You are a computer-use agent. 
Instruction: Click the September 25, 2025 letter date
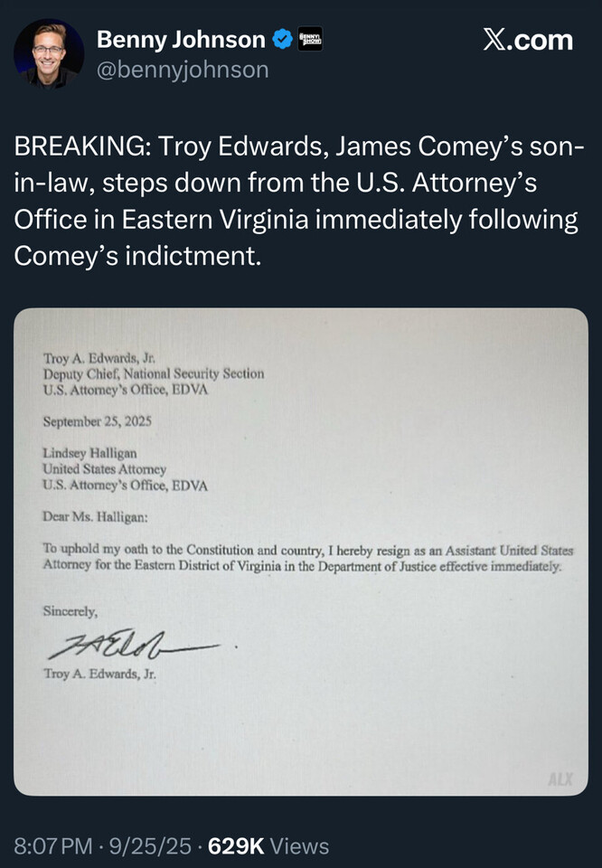97,421
